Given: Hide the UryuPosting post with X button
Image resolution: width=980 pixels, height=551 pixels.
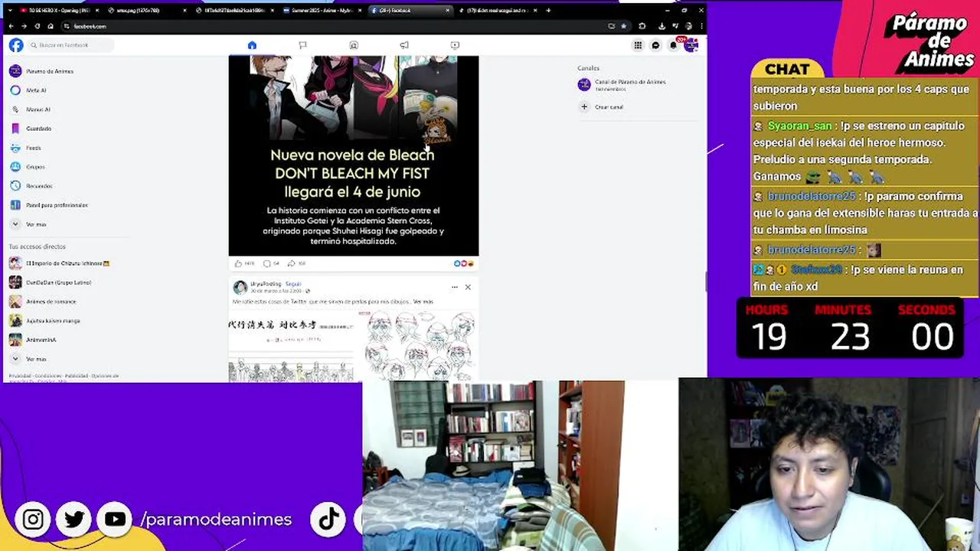Looking at the screenshot, I should coord(468,287).
